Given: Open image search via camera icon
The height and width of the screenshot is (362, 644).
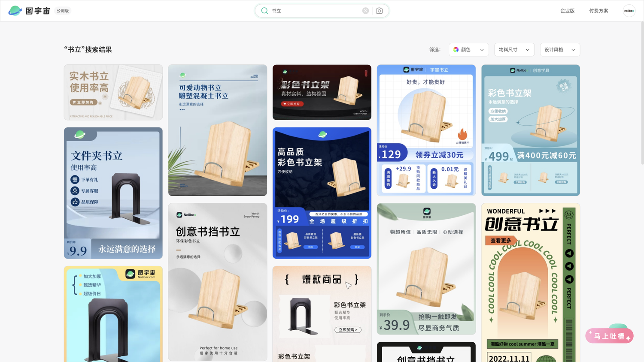Looking at the screenshot, I should [379, 11].
